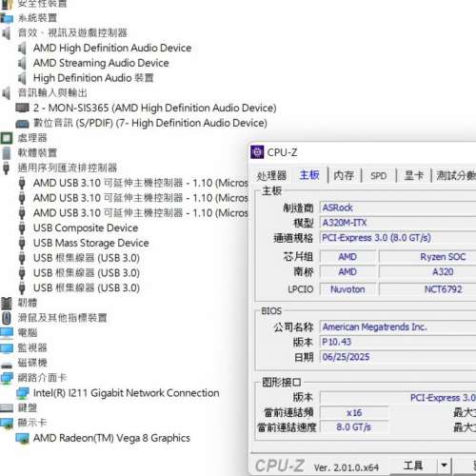Click the BIOS version P10.43 value
This screenshot has height=476, width=476.
pyautogui.click(x=398, y=342)
